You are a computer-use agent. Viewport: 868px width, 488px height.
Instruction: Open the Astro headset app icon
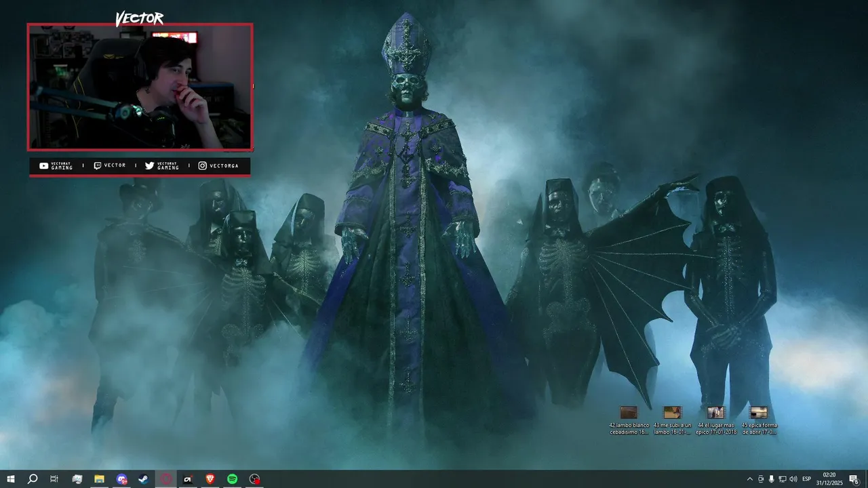click(188, 479)
